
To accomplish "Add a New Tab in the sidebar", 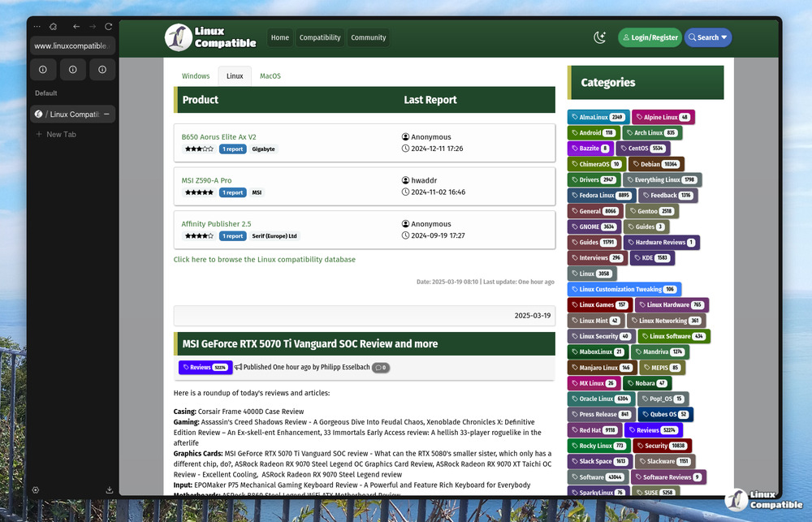I will point(61,135).
